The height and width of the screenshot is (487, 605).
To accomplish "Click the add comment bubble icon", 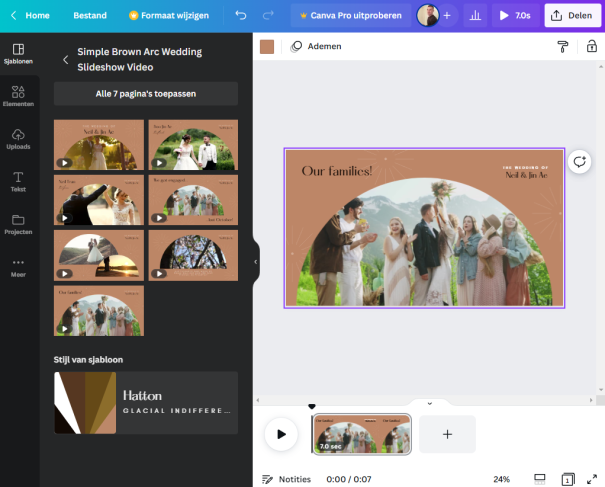I will [579, 162].
